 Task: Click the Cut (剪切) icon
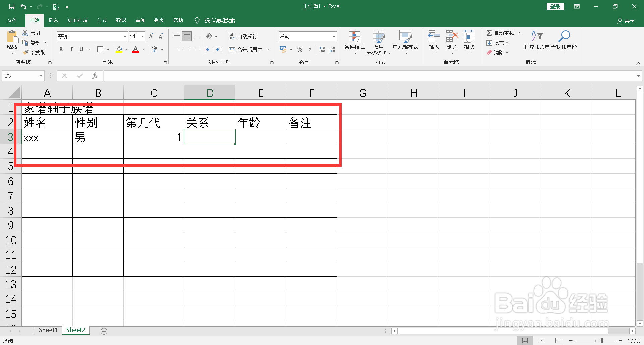tap(32, 32)
